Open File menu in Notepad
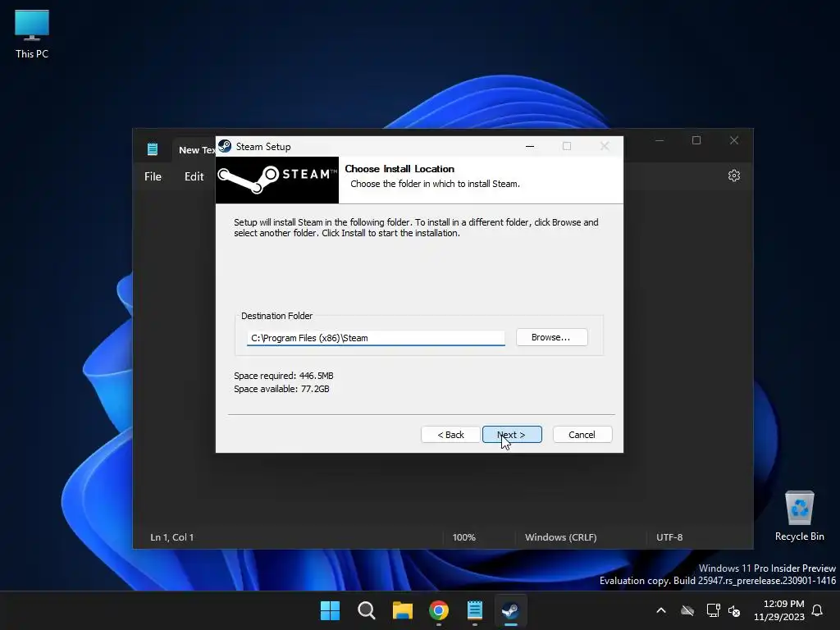Image resolution: width=840 pixels, height=630 pixels. point(153,176)
